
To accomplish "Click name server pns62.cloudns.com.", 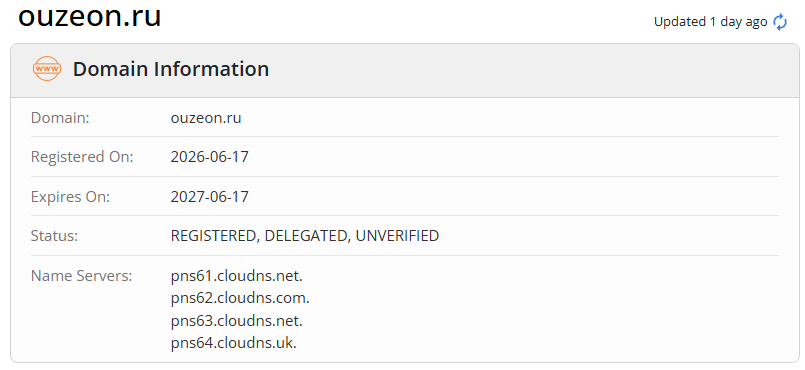I will [x=240, y=298].
